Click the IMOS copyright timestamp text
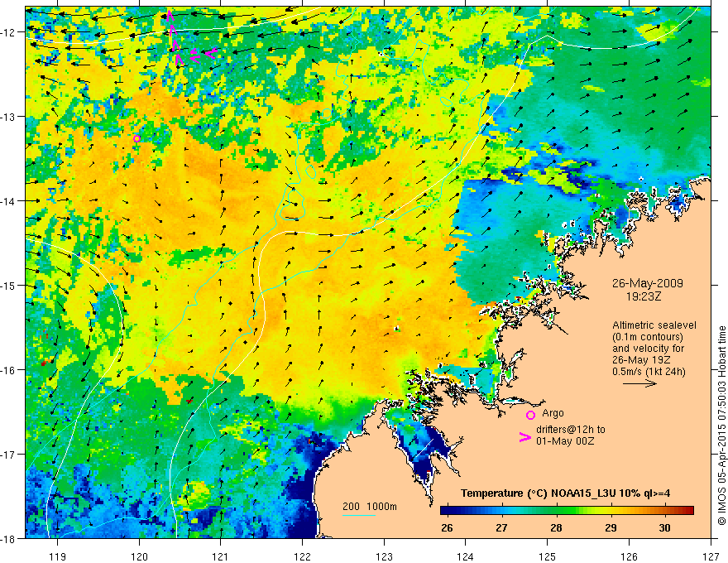This screenshot has height=563, width=728. [721, 425]
